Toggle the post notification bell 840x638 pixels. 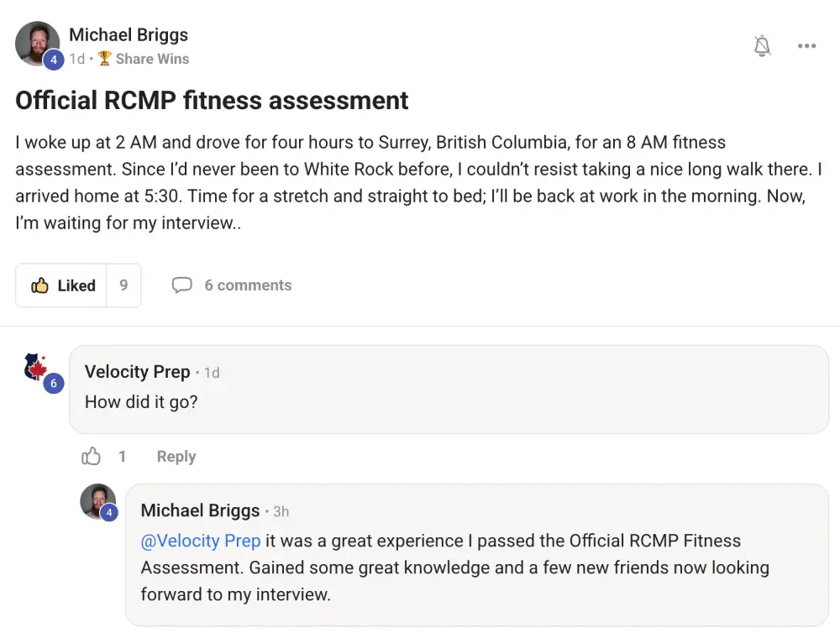tap(763, 46)
